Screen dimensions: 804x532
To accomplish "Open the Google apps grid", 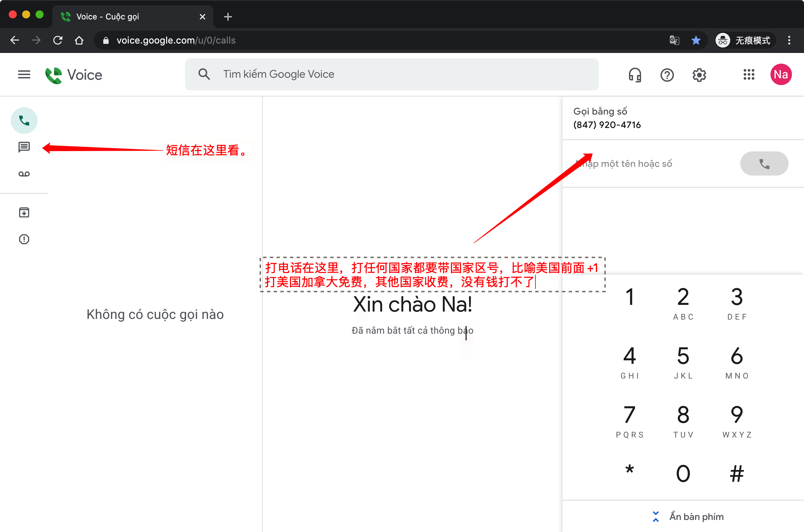I will click(749, 75).
